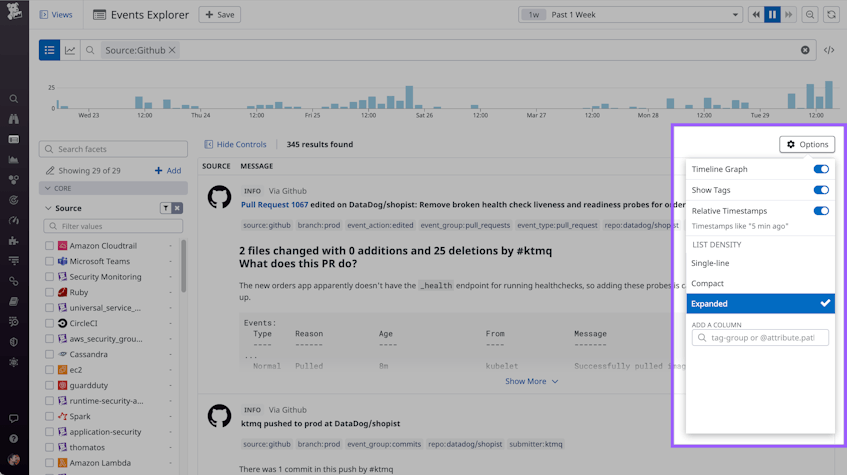This screenshot has height=475, width=847.
Task: Click the event_group:commits tag
Action: (x=384, y=444)
